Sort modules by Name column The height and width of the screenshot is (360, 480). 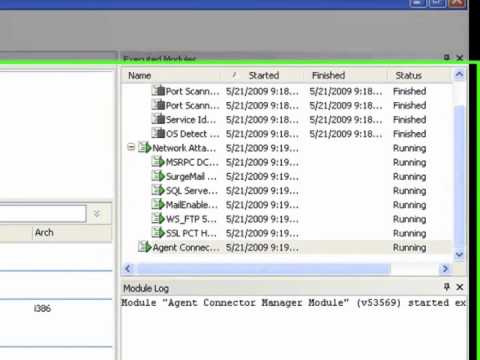(140, 76)
